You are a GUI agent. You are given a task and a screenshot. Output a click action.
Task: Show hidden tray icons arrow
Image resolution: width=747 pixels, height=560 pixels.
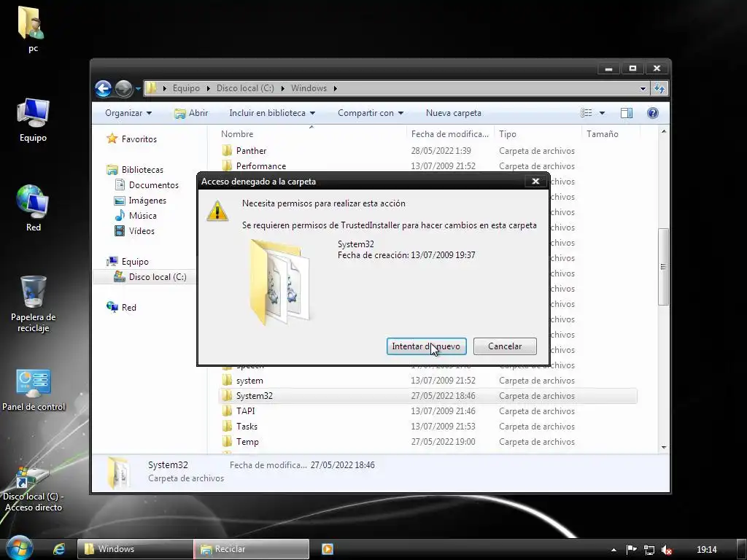point(614,550)
